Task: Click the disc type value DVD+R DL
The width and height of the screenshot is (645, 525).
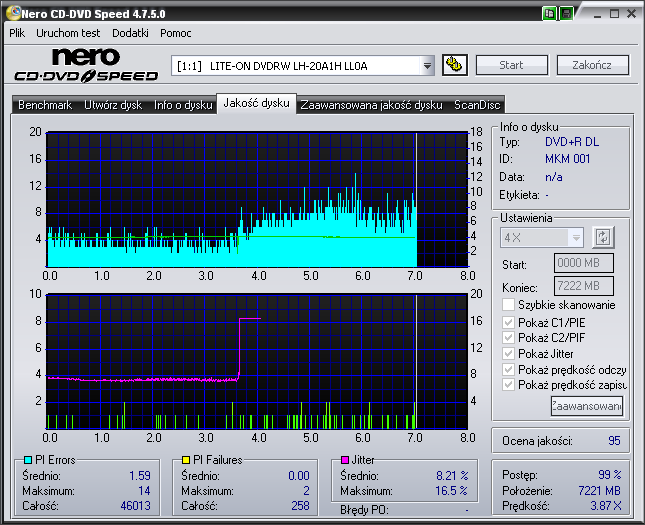Action: [x=572, y=142]
